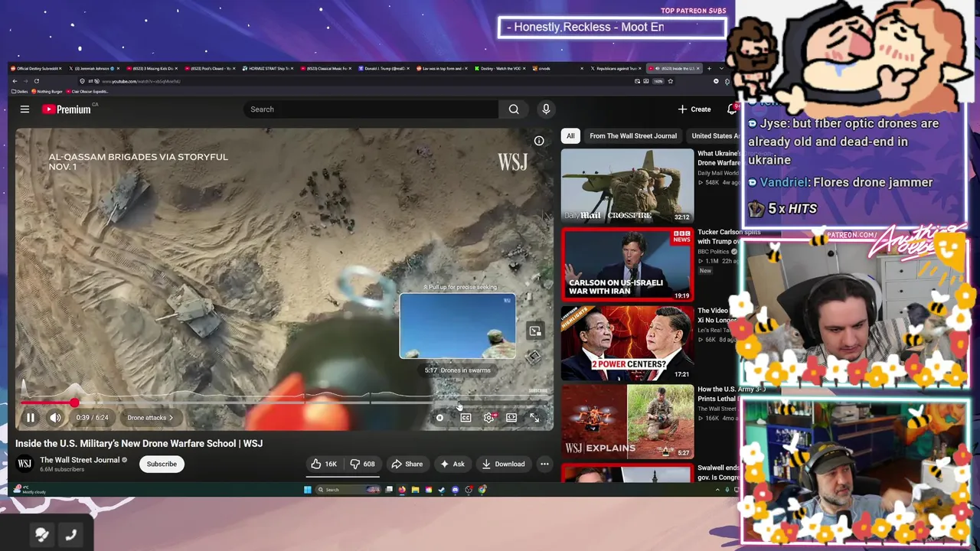Go to YouTube Premium home logo
The image size is (980, 551).
coord(66,109)
